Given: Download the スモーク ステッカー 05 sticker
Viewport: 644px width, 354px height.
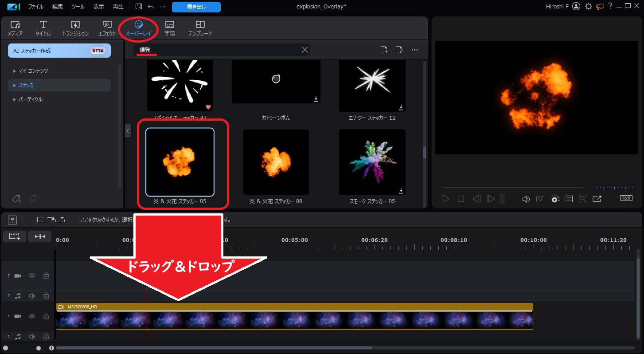Looking at the screenshot, I should pyautogui.click(x=401, y=191).
